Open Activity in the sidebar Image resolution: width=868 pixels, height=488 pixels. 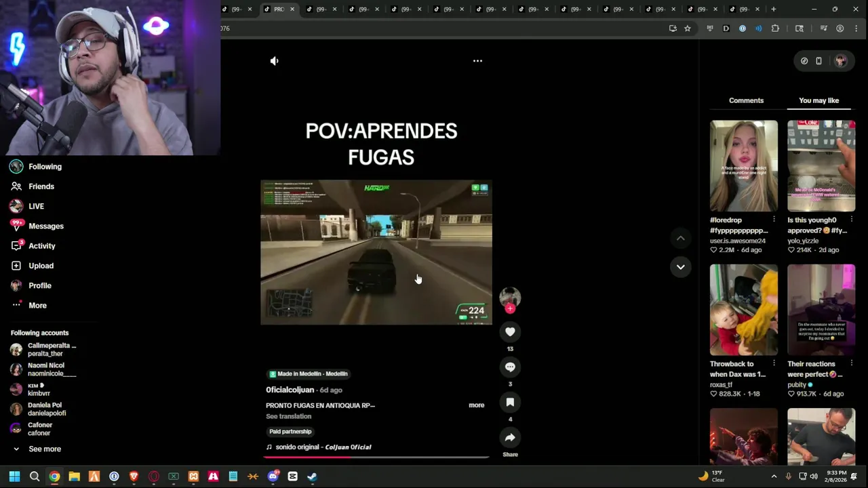(41, 246)
